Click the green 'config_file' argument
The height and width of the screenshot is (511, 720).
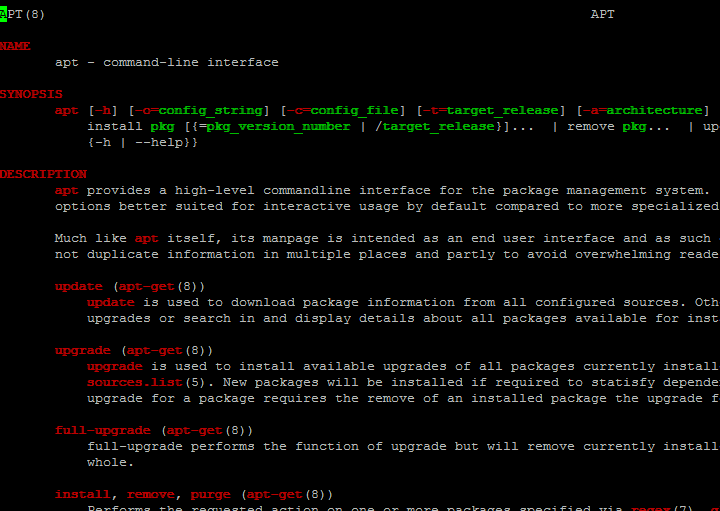(355, 111)
